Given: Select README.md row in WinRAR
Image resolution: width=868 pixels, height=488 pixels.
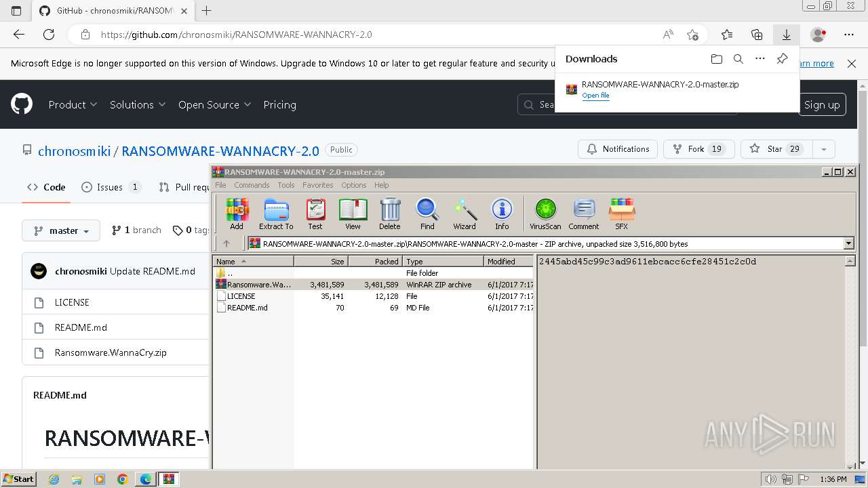Looking at the screenshot, I should 374,308.
